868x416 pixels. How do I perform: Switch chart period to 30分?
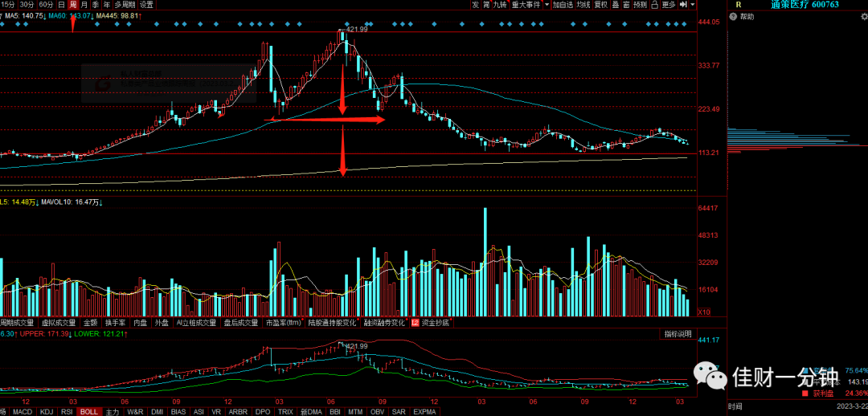(27, 5)
